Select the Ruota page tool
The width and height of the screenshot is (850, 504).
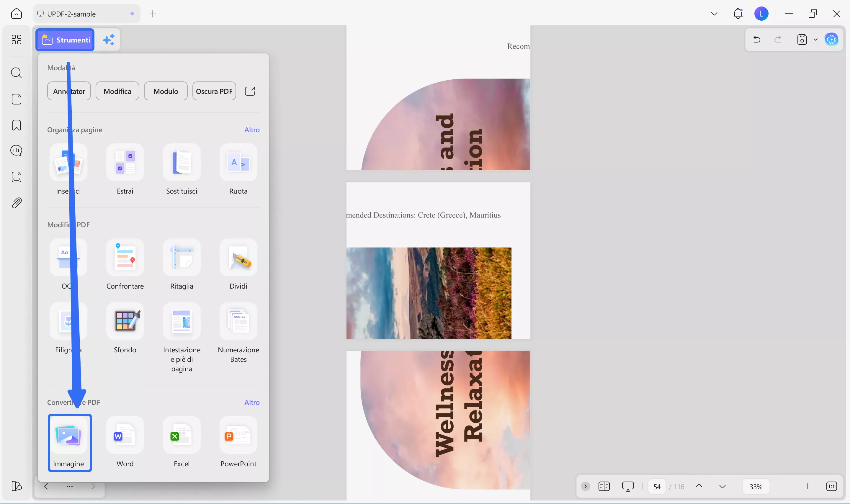238,163
